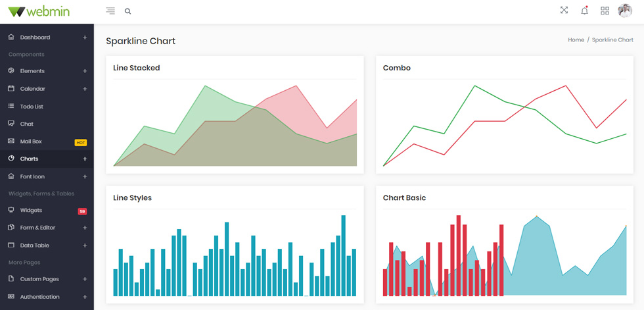
Task: Click the webmin logo
Action: coord(39,11)
